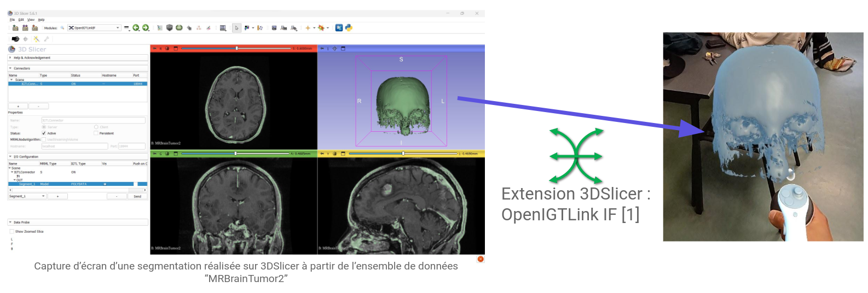Maximize the 3D view icon
The width and height of the screenshot is (868, 293).
coord(343,49)
